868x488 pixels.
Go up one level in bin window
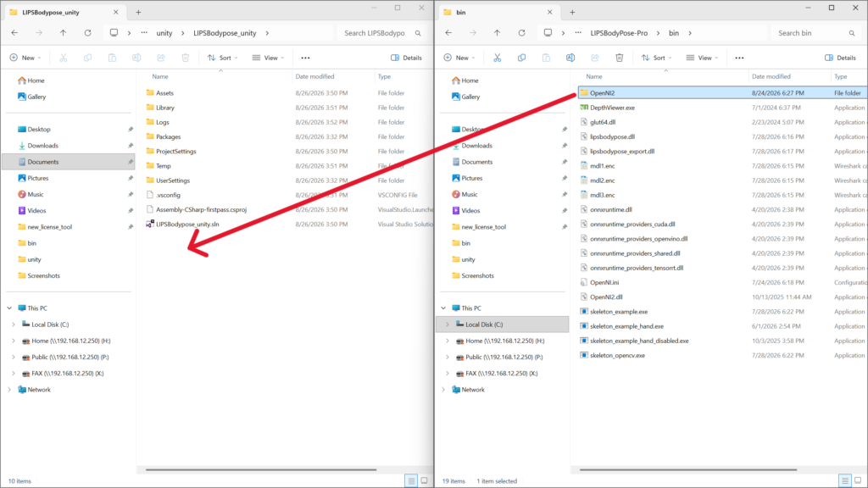pyautogui.click(x=497, y=33)
